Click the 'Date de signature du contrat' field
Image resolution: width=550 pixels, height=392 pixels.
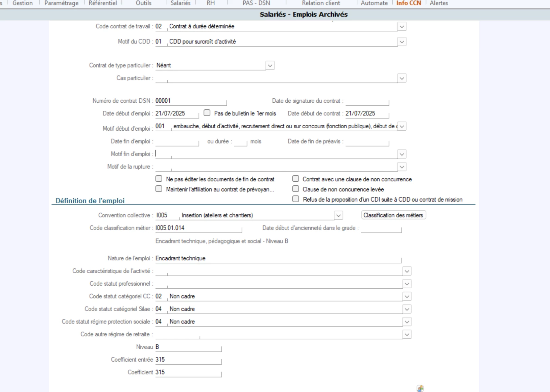click(367, 101)
